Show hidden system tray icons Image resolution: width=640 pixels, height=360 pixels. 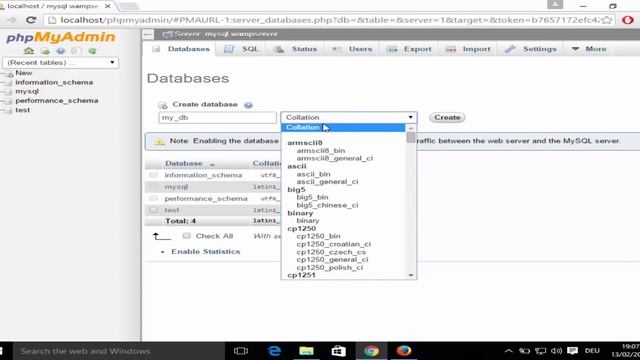509,351
